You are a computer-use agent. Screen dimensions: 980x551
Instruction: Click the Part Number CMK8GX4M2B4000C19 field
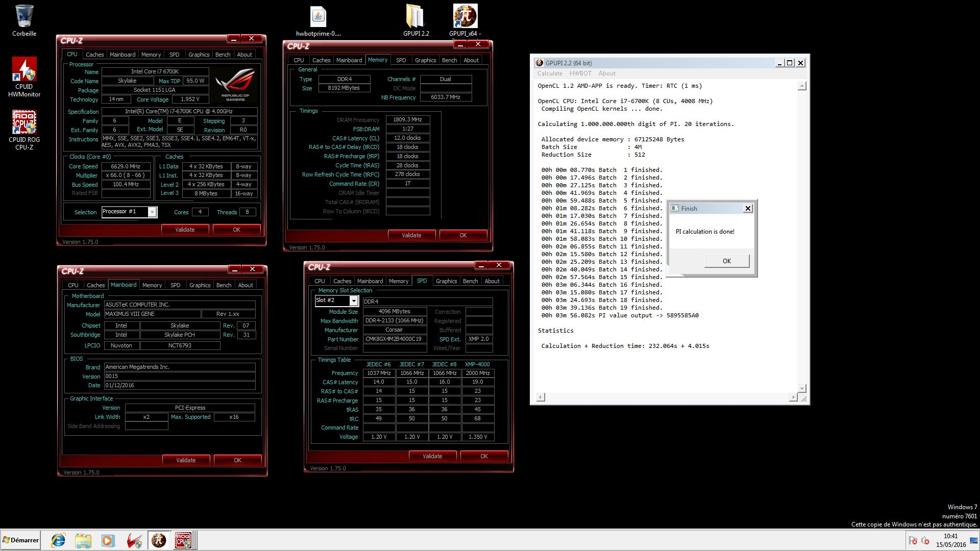pos(395,339)
